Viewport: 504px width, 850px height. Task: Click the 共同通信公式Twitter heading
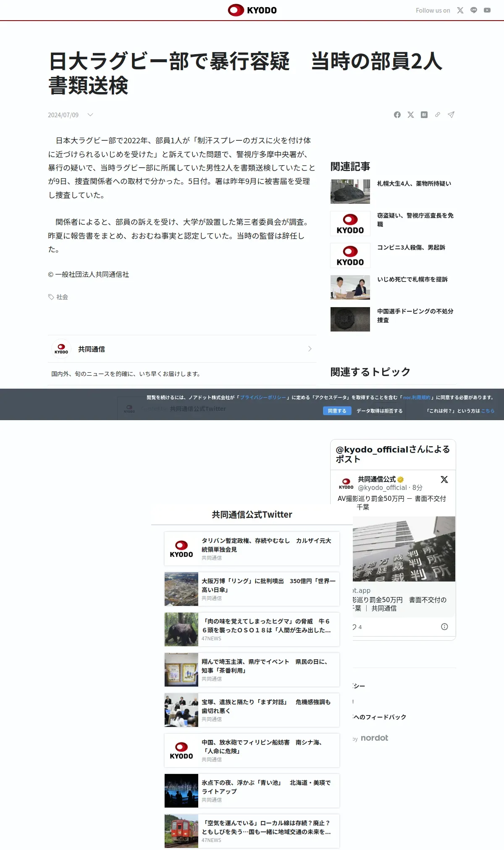(252, 515)
